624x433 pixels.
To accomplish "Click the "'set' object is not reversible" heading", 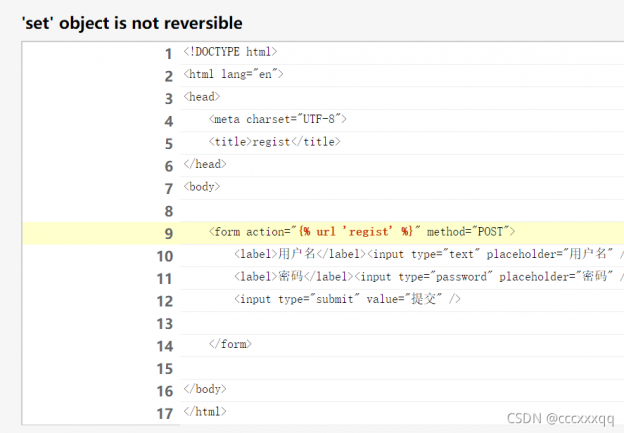I will pyautogui.click(x=132, y=22).
